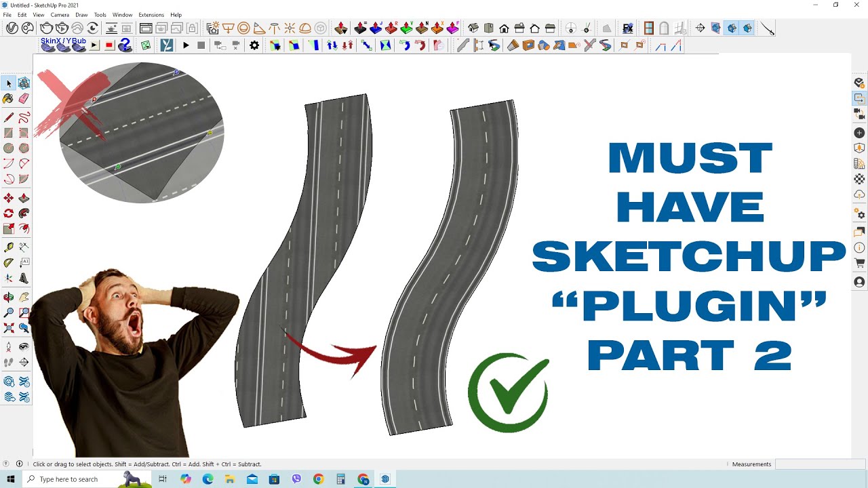The width and height of the screenshot is (868, 488).
Task: Open the View menu
Action: [x=39, y=14]
